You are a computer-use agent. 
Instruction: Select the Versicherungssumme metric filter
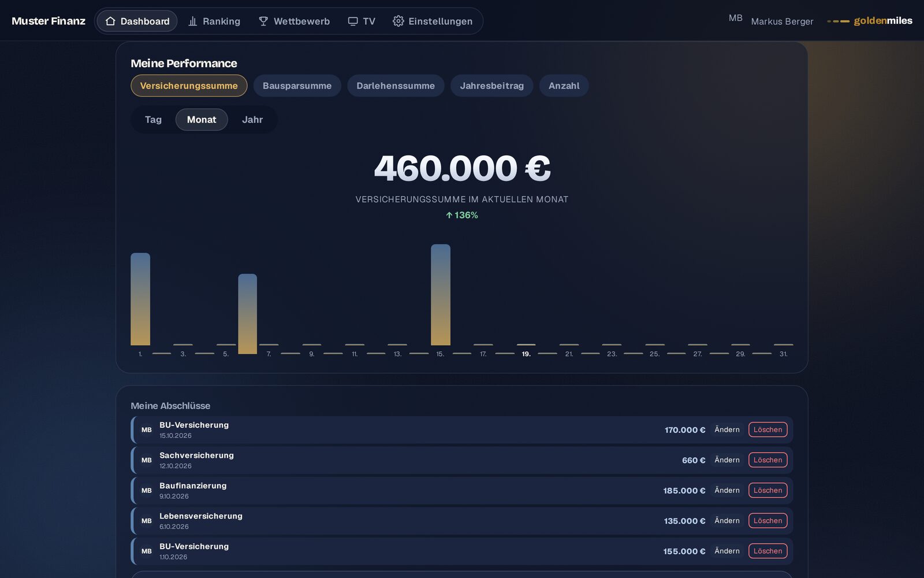189,86
